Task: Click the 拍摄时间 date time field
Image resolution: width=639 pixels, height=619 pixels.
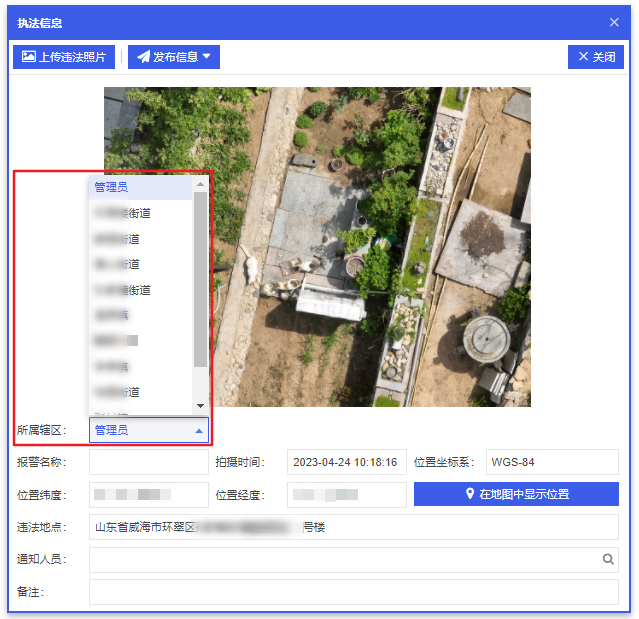Action: click(346, 462)
